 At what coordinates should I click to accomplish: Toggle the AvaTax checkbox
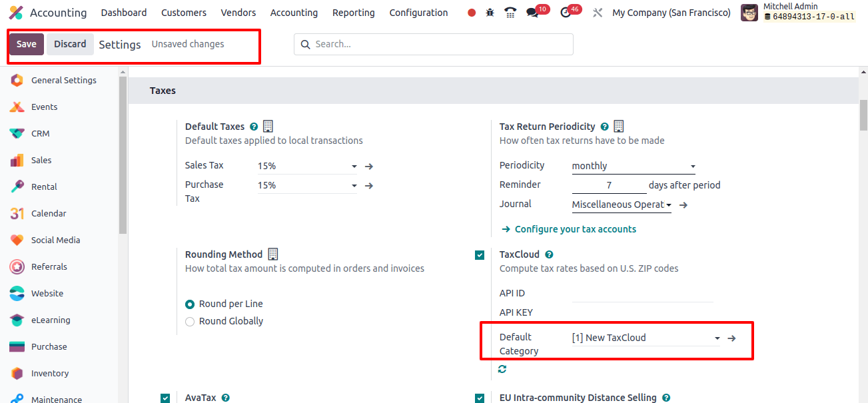point(165,398)
